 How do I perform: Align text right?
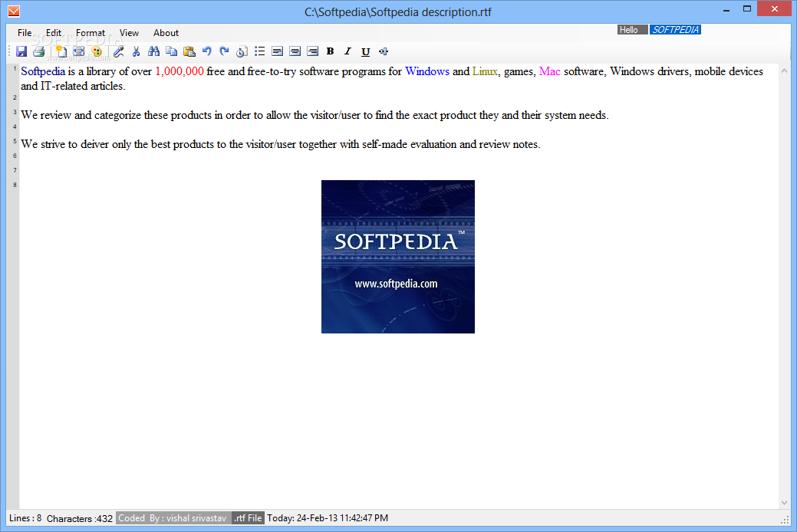click(313, 51)
